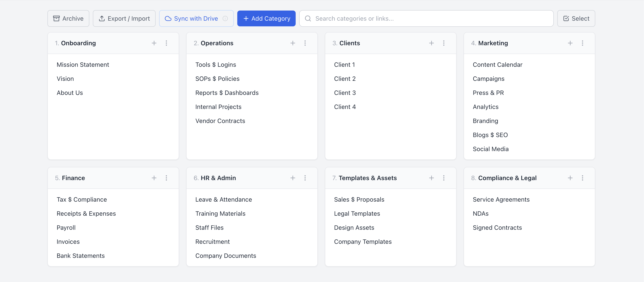The width and height of the screenshot is (644, 282).
Task: Open Press & PR link
Action: [x=488, y=93]
